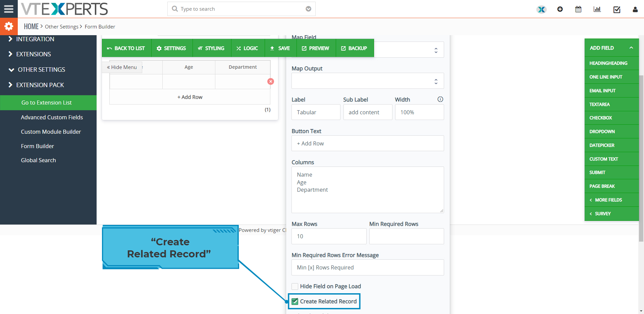Image resolution: width=644 pixels, height=314 pixels.
Task: Click Min Required Rows field
Action: (407, 237)
